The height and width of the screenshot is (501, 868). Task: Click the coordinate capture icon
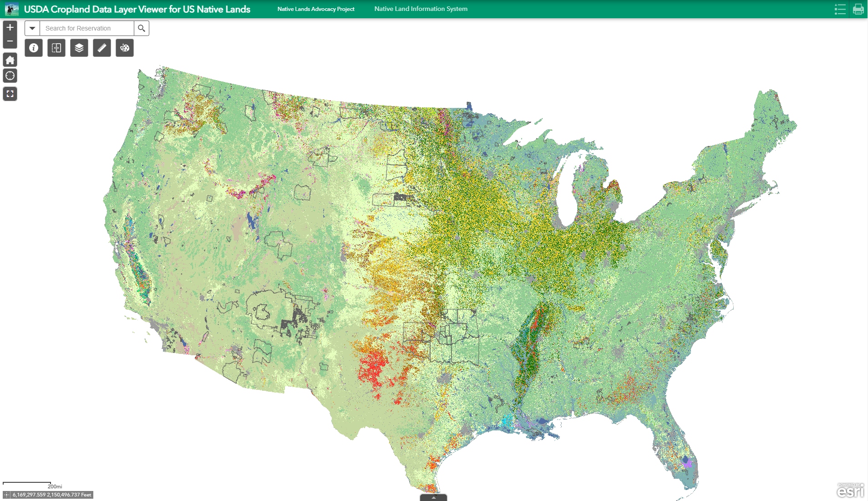[x=6, y=495]
